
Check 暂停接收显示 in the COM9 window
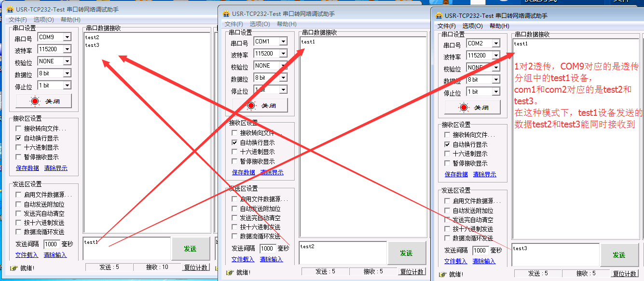[x=18, y=157]
